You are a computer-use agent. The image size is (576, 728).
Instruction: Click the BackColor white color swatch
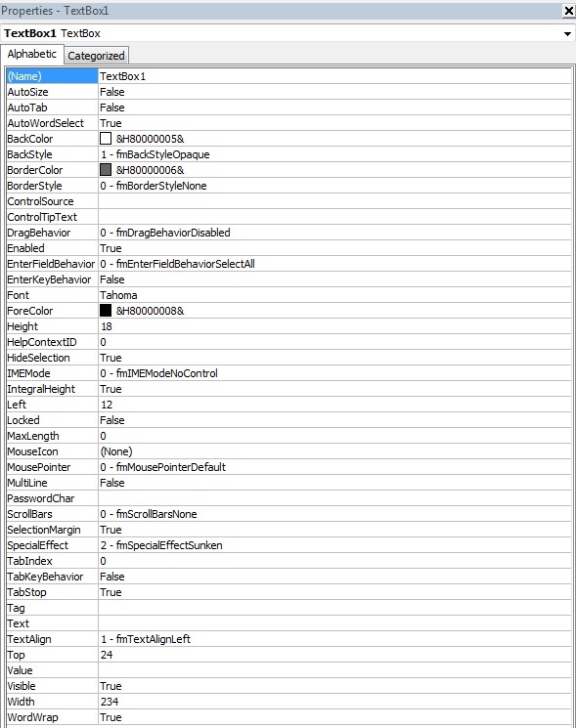[x=106, y=139]
